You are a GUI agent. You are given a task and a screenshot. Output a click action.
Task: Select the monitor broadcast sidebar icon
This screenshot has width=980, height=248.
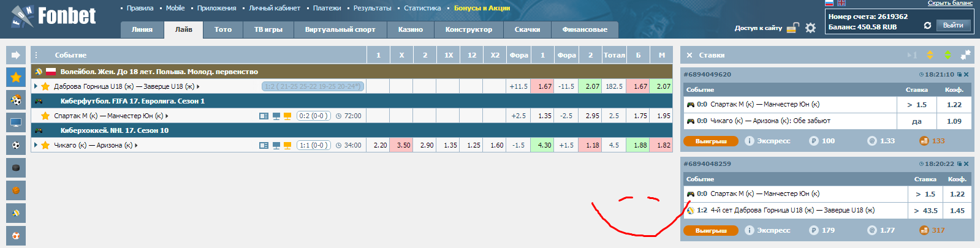pos(16,122)
